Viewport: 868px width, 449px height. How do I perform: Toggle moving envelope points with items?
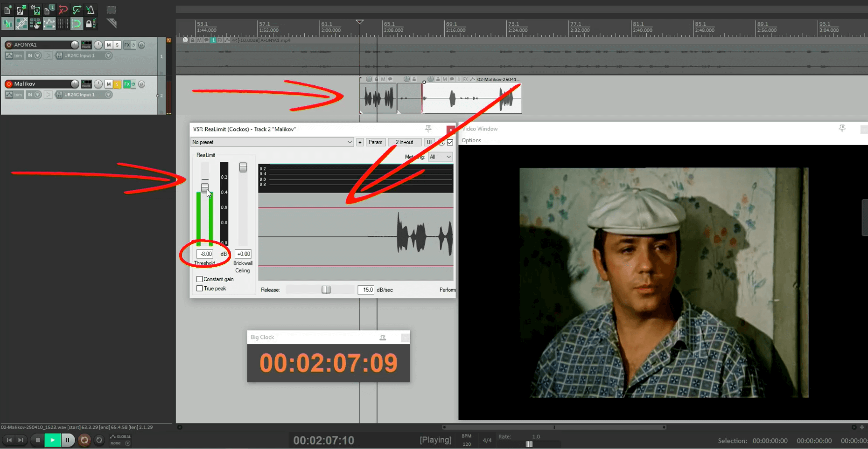[x=49, y=23]
